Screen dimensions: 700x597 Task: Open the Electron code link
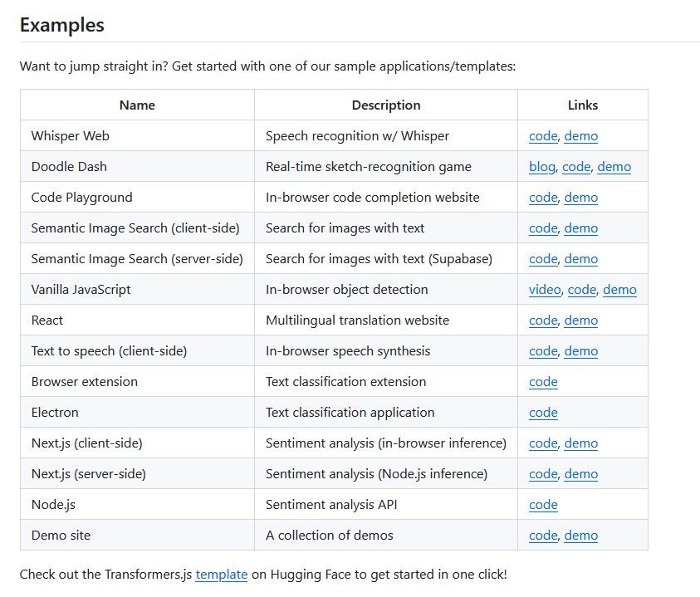tap(543, 413)
